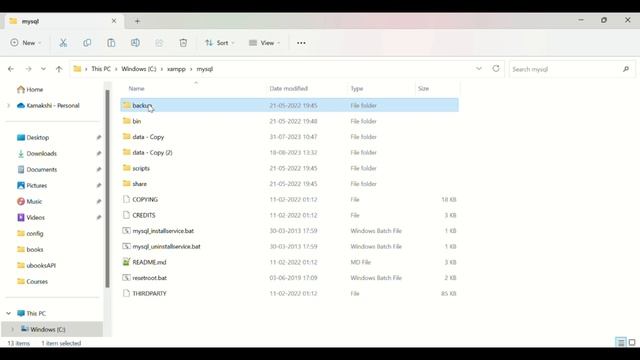Click the search magnifier icon
This screenshot has height=360, width=640.
pos(626,69)
